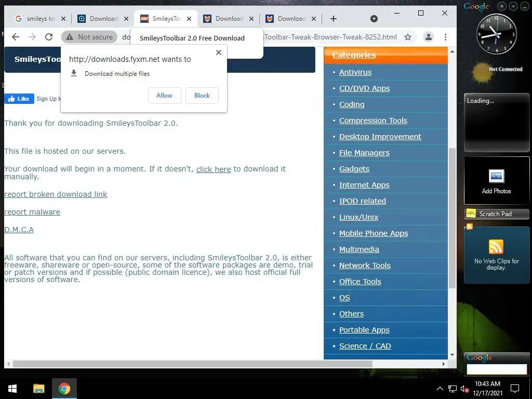The height and width of the screenshot is (399, 532).
Task: Dismiss the download permission popup
Action: 219,52
